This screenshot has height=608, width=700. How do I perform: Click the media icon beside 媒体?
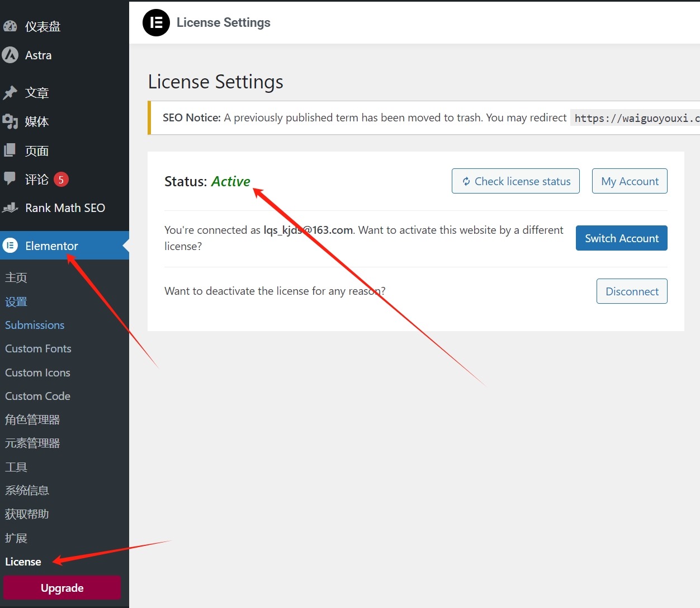pyautogui.click(x=10, y=121)
